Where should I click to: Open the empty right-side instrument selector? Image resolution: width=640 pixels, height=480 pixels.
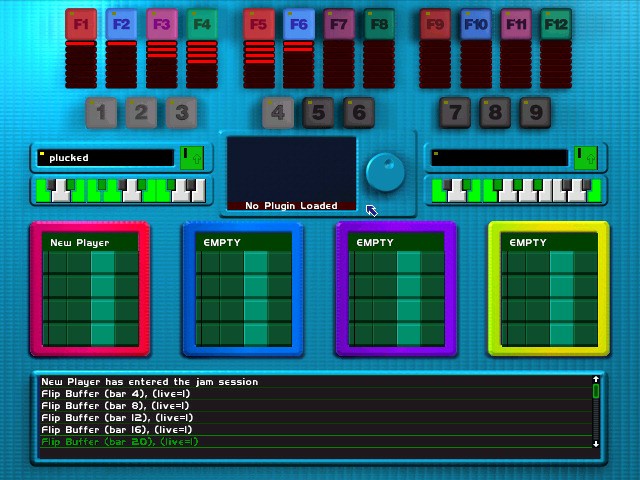(x=499, y=158)
